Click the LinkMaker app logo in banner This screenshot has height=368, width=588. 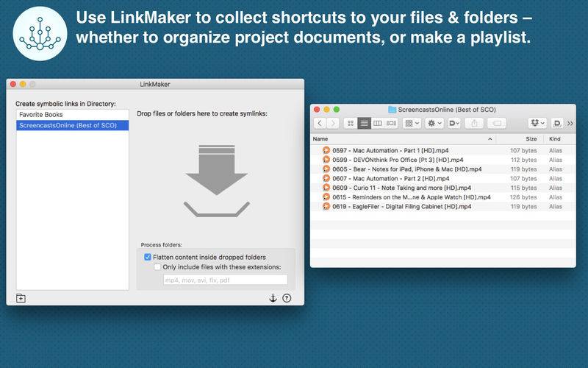pyautogui.click(x=40, y=33)
